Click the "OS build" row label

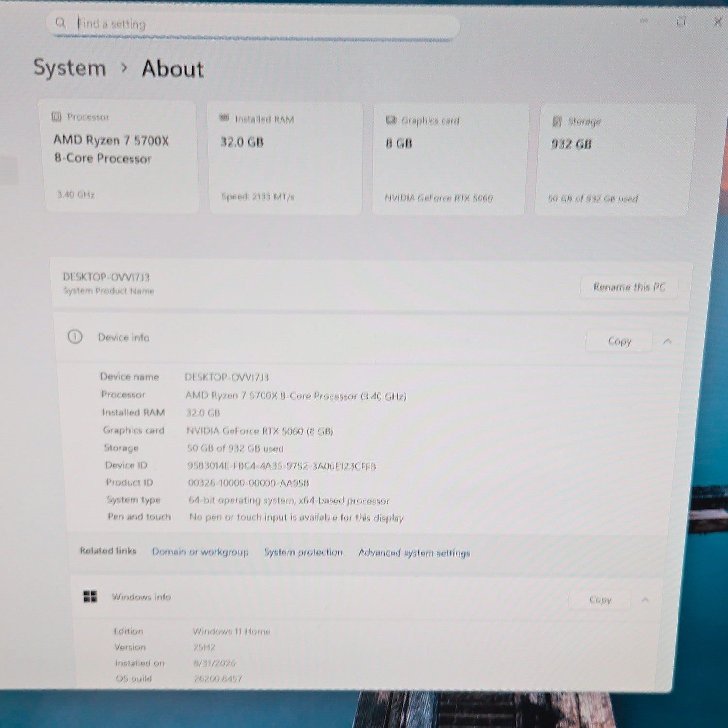pos(133,678)
